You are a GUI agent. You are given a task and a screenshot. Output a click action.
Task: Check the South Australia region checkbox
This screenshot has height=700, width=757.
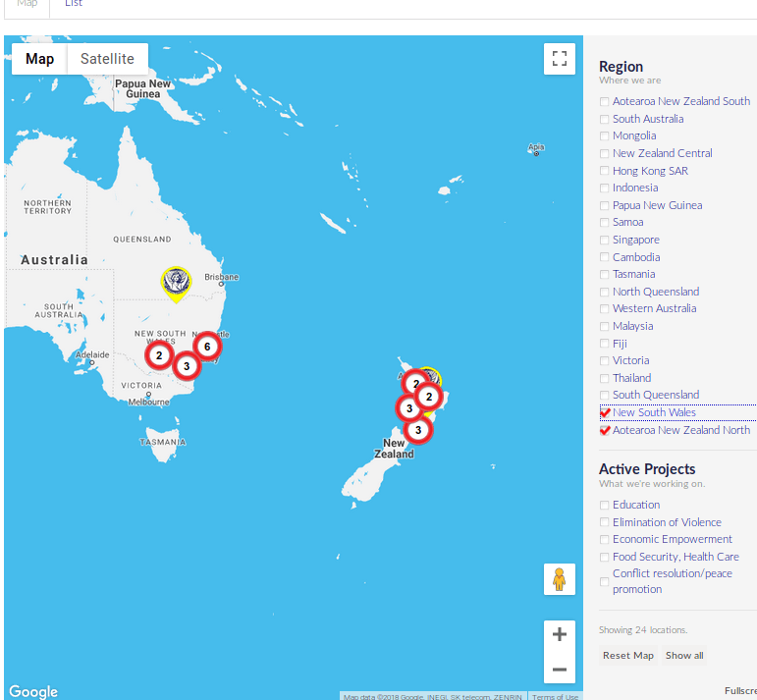pyautogui.click(x=604, y=119)
